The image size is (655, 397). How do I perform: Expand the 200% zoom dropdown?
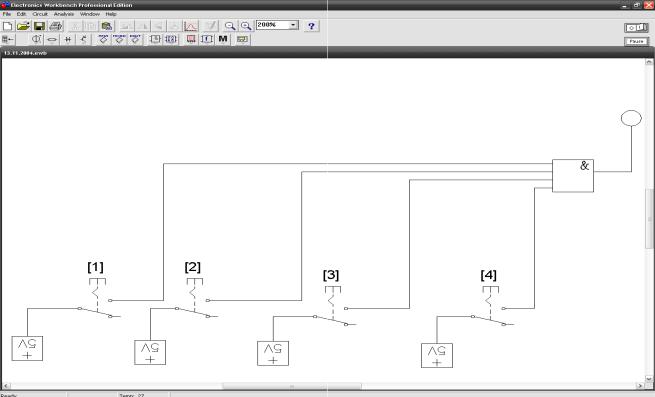tap(293, 25)
